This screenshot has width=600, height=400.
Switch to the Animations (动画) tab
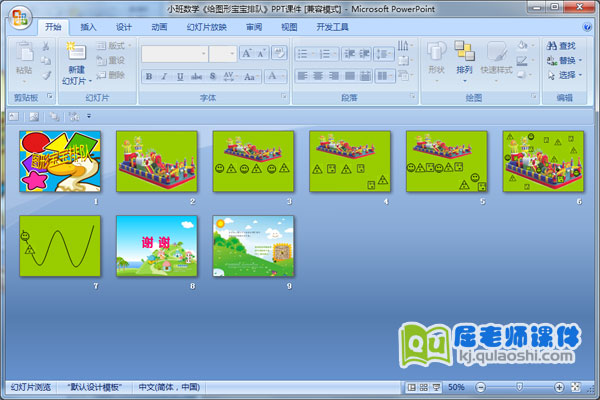[159, 27]
